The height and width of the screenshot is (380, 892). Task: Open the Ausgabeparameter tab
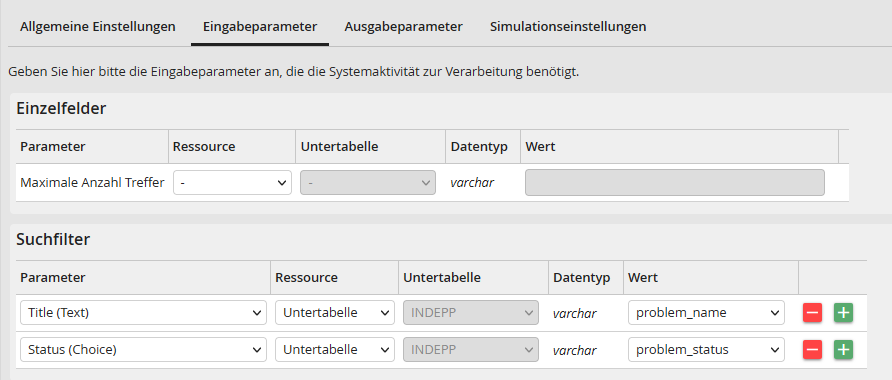click(x=403, y=27)
